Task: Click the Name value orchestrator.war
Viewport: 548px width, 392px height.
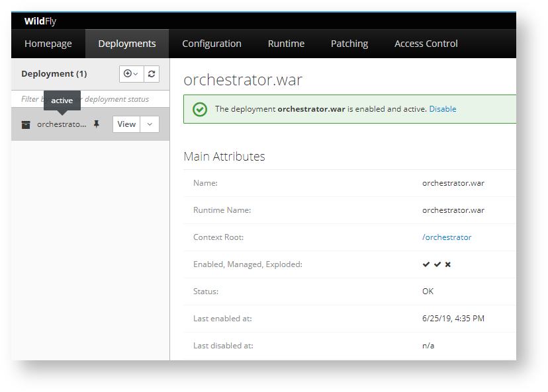Action: (453, 183)
